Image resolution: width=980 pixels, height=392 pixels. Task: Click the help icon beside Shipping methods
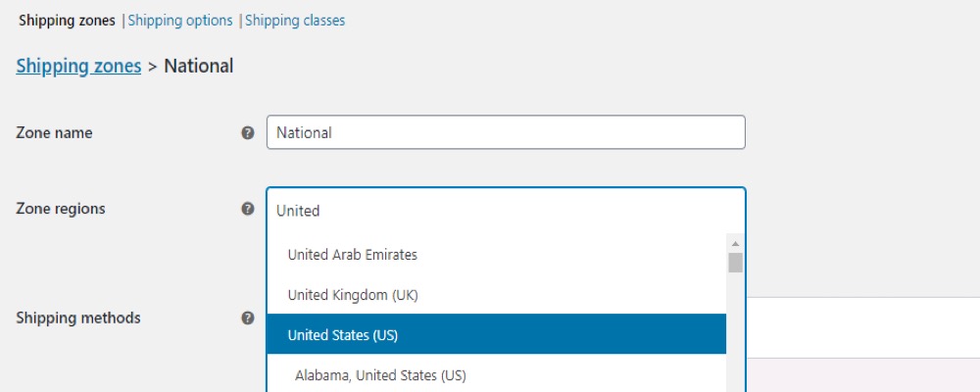coord(248,318)
